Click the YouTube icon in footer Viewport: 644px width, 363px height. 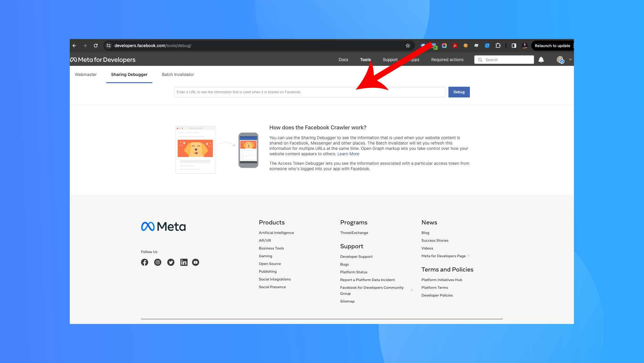(x=196, y=262)
